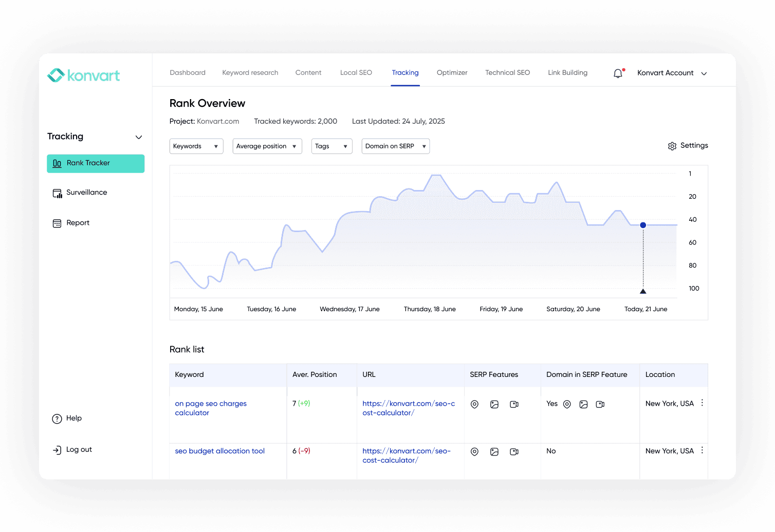
Task: Click location pin icon beside Yes
Action: (x=567, y=405)
